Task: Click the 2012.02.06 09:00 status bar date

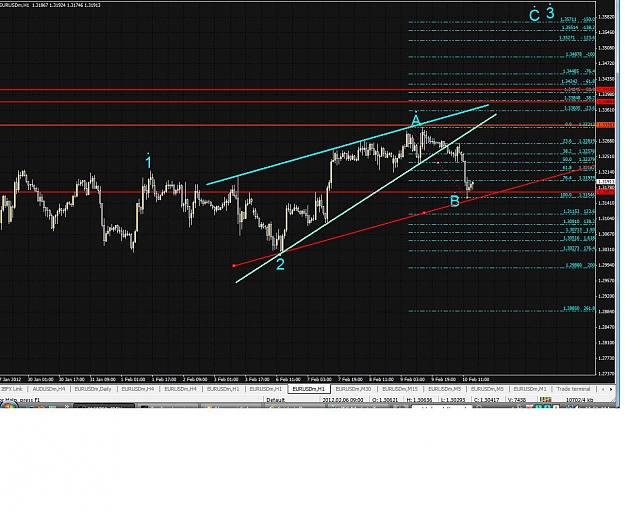Action: point(343,400)
